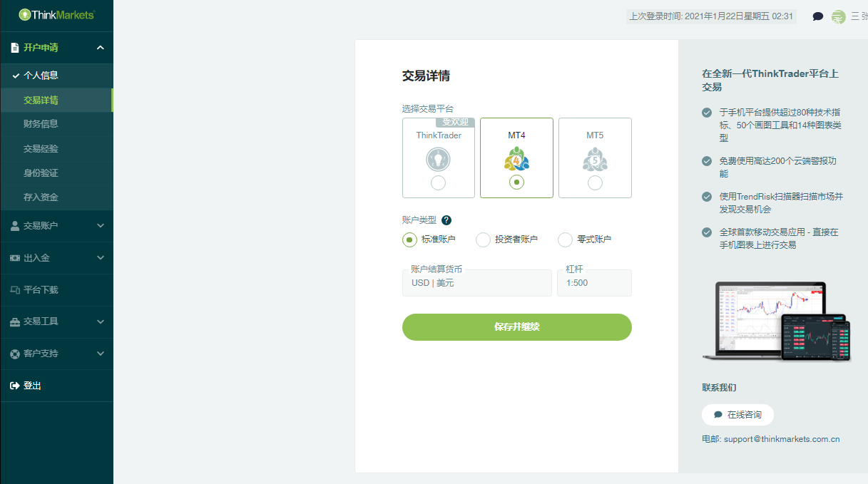Expand the 交易工具 menu chevron

click(101, 321)
